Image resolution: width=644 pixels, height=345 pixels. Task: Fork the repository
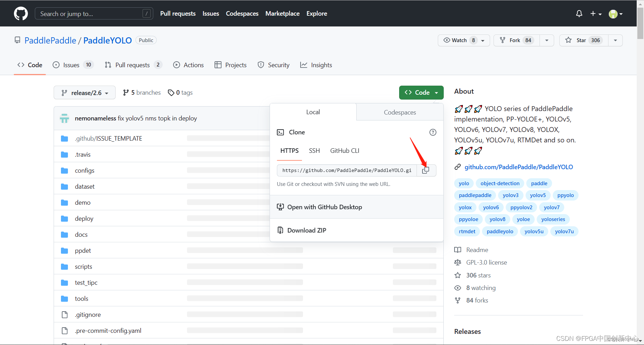pyautogui.click(x=517, y=40)
